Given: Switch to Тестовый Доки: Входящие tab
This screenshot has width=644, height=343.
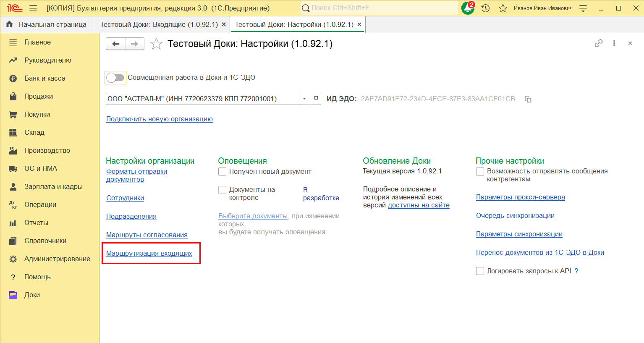Looking at the screenshot, I should [x=159, y=24].
